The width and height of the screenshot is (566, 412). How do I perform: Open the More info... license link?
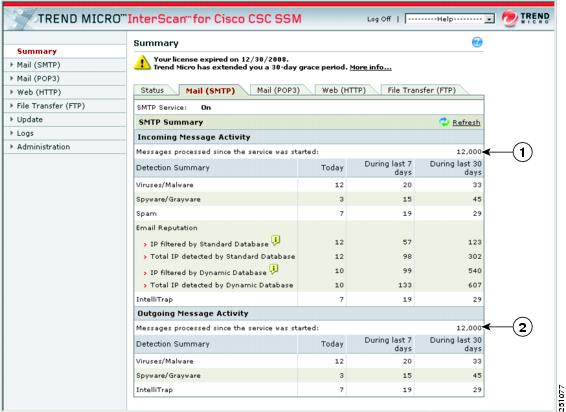click(x=370, y=68)
